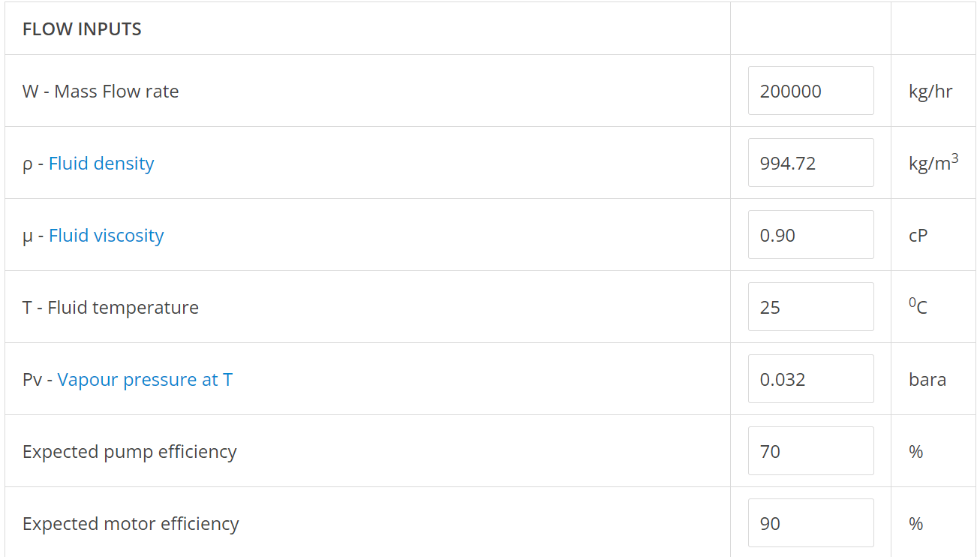Image resolution: width=980 pixels, height=557 pixels.
Task: Click the FLOW INPUTS section header
Action: [82, 29]
